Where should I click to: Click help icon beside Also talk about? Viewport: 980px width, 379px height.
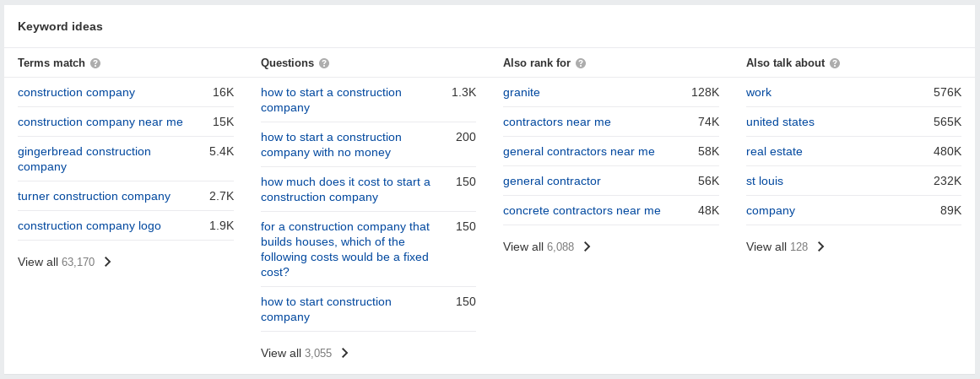pyautogui.click(x=835, y=63)
